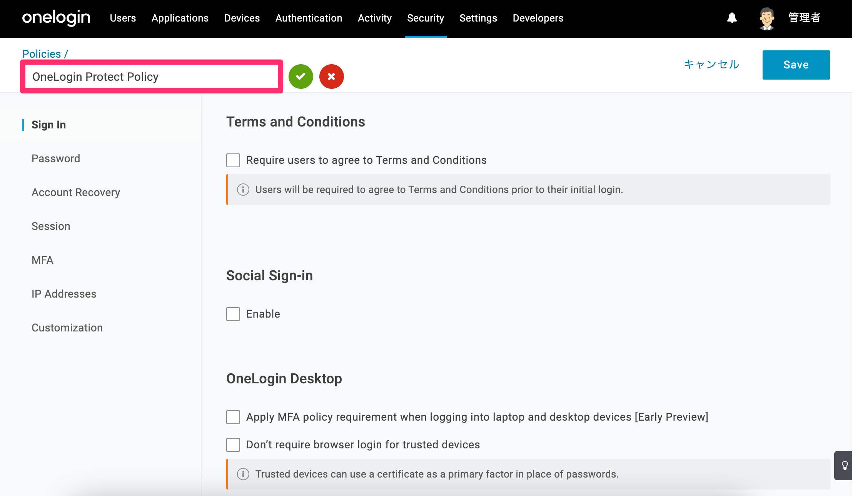Select the IP Addresses section

coord(64,294)
